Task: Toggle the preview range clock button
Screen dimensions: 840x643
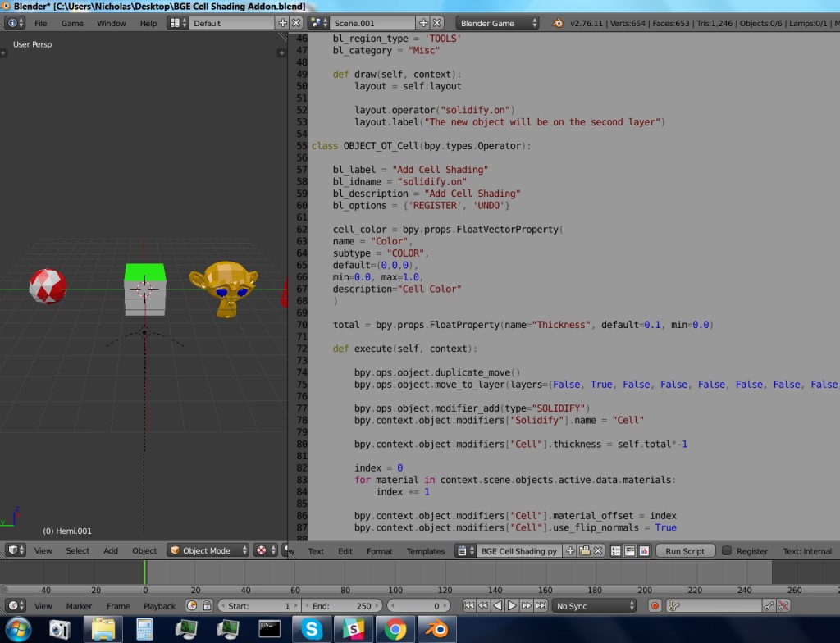Action: 192,605
